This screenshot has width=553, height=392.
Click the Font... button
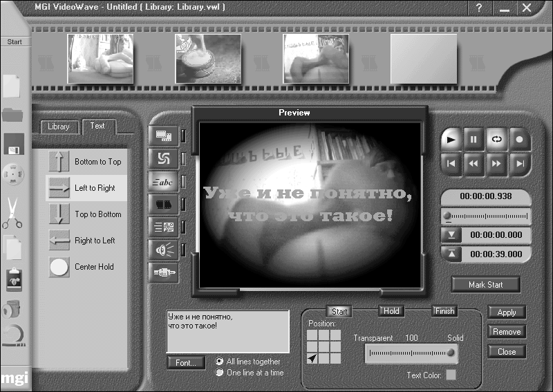pos(186,363)
